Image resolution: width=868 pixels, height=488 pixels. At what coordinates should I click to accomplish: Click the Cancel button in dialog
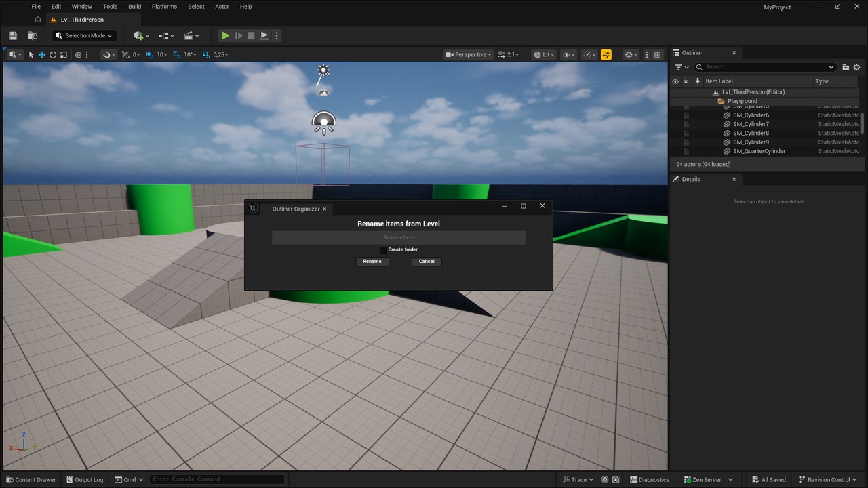click(x=427, y=262)
